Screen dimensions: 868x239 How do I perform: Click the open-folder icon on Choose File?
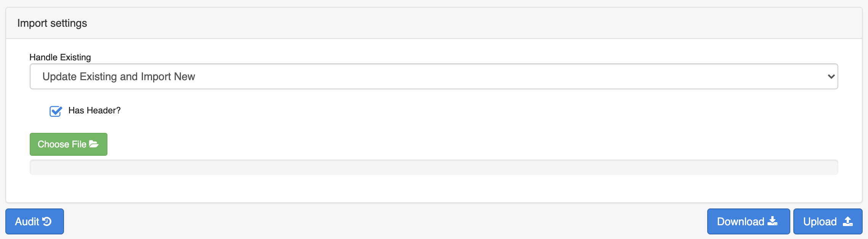[94, 144]
